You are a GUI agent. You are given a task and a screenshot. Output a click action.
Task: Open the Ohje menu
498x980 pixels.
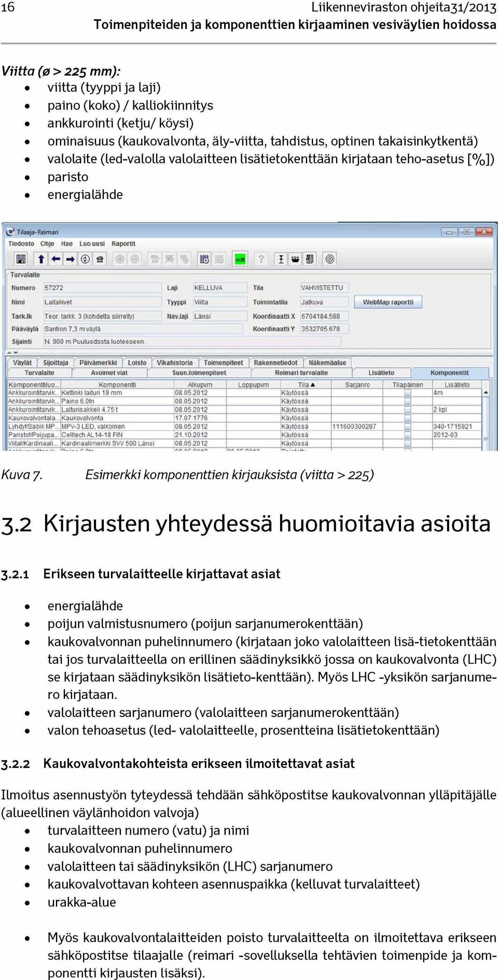[47, 244]
